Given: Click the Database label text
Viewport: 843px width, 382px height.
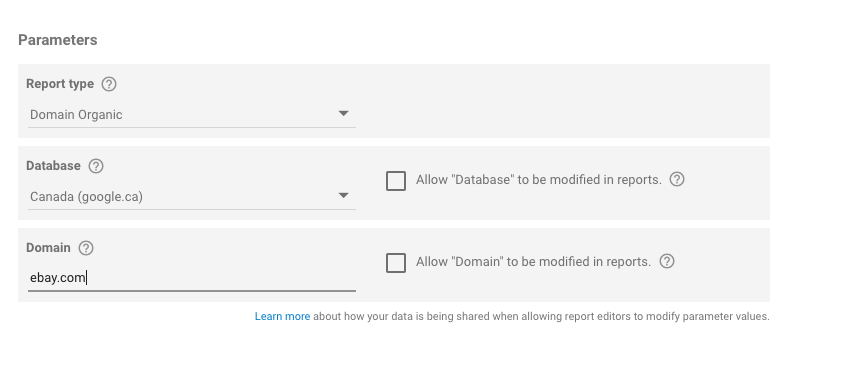Looking at the screenshot, I should pos(53,166).
